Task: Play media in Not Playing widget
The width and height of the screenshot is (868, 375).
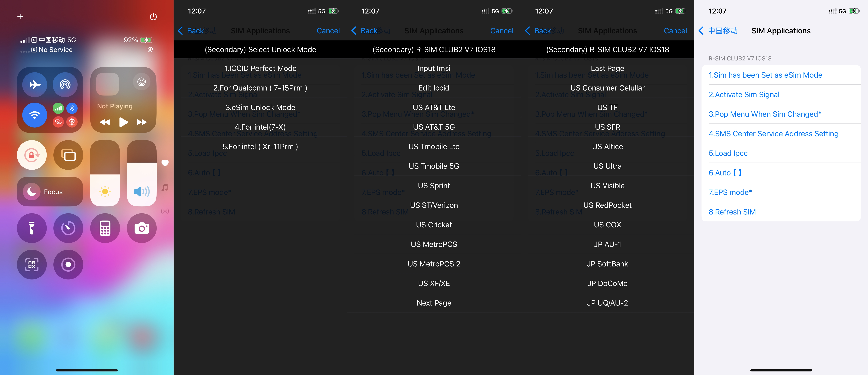Action: (123, 122)
